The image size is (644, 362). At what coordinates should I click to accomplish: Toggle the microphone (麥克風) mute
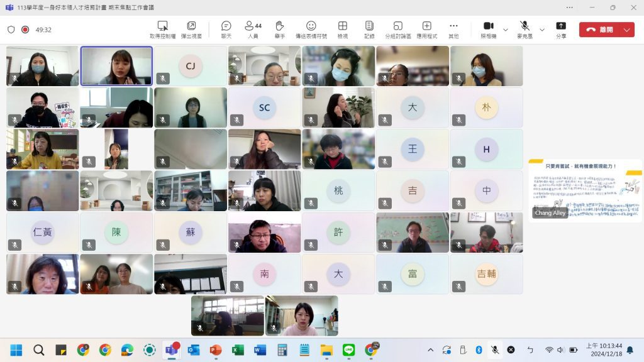click(x=524, y=29)
